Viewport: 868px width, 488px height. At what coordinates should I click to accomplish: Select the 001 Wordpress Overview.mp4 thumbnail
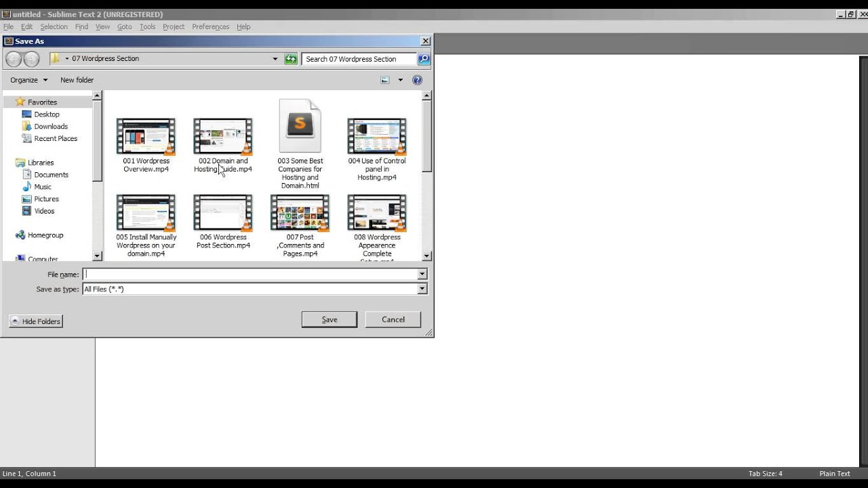click(x=146, y=136)
